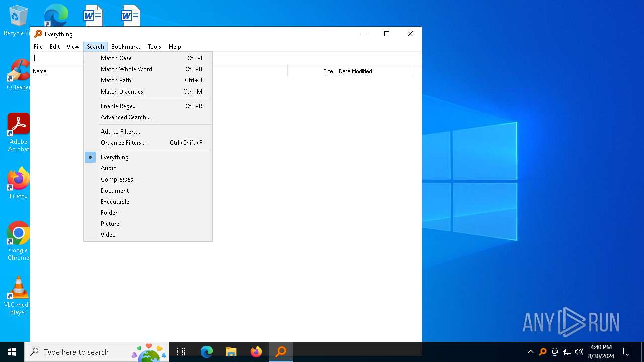Select CCleaner desktop shortcut

(18, 75)
